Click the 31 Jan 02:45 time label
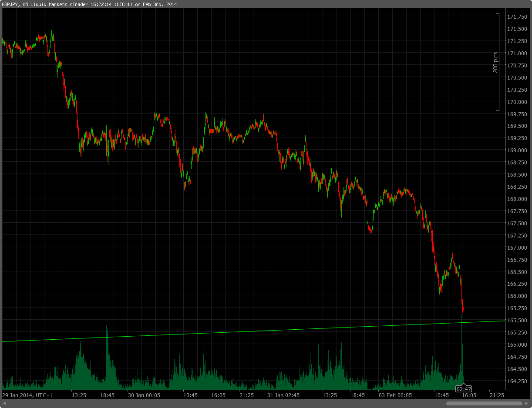This screenshot has width=532, height=408. point(283,395)
